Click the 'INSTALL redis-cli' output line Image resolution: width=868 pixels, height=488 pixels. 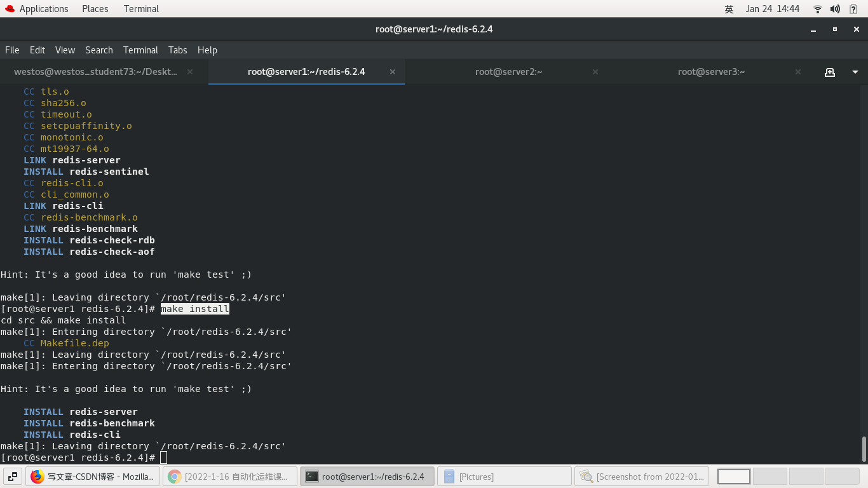pos(72,435)
